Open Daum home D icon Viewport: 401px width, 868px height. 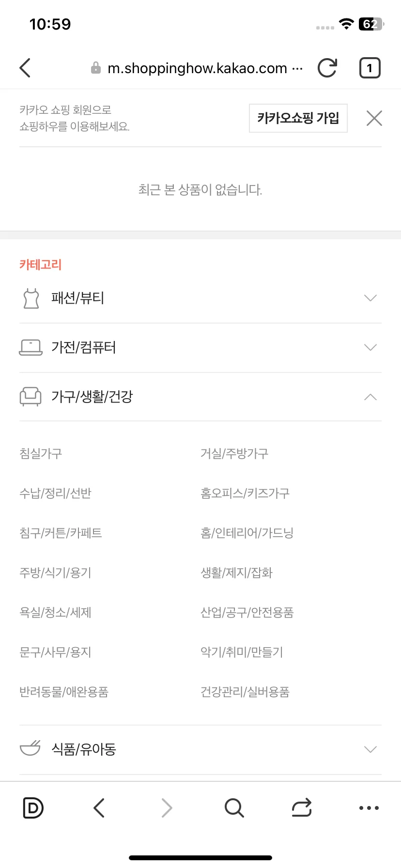point(33,808)
